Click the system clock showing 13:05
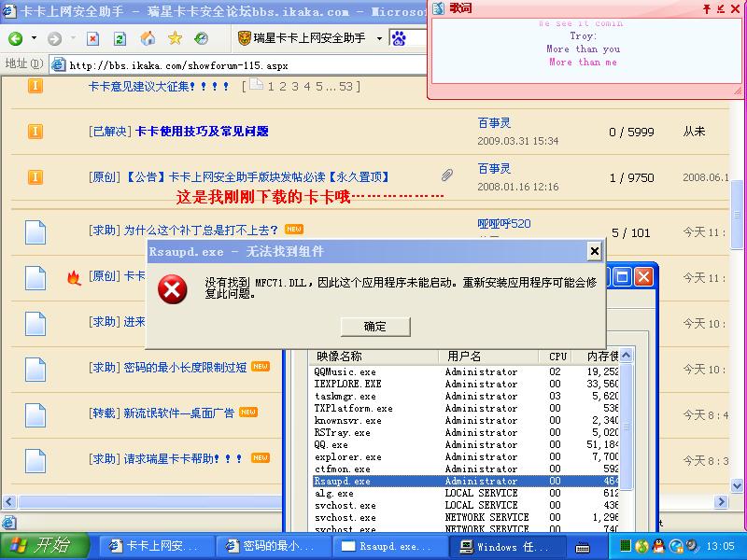 point(720,546)
